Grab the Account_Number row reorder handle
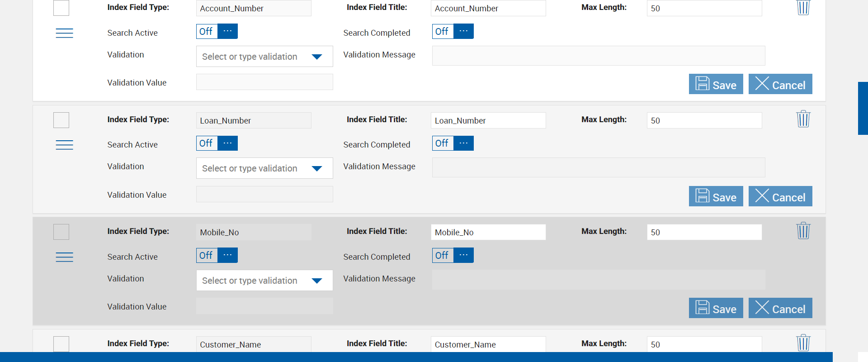Image resolution: width=868 pixels, height=362 pixels. pos(64,33)
